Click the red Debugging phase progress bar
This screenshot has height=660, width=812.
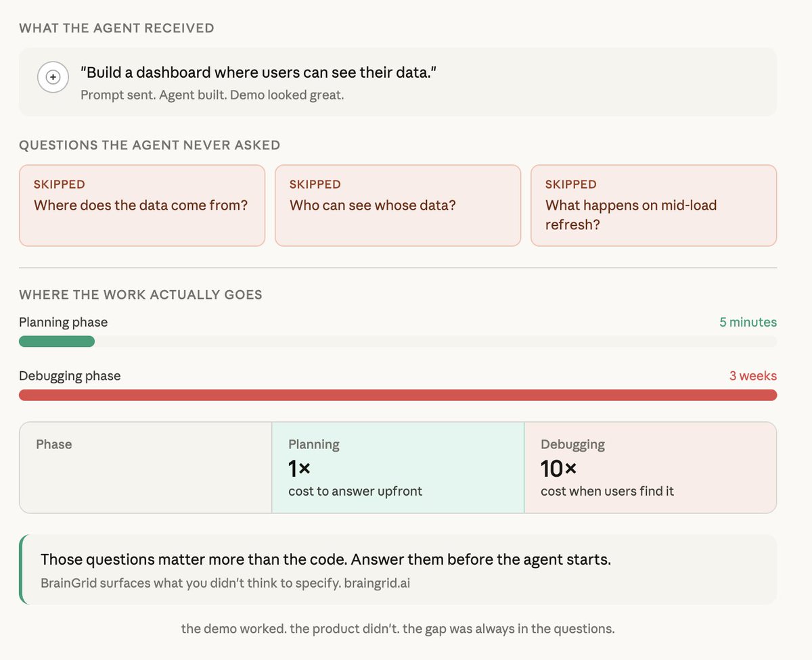398,395
